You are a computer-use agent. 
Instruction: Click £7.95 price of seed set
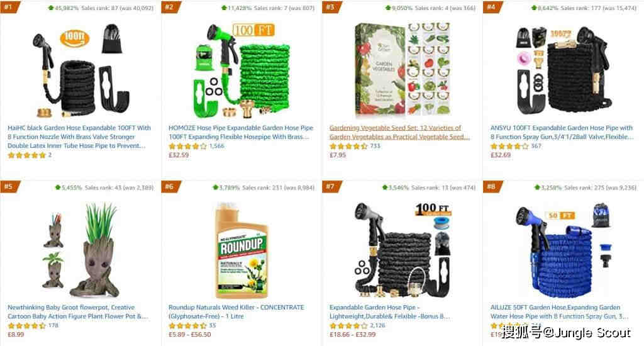[338, 155]
